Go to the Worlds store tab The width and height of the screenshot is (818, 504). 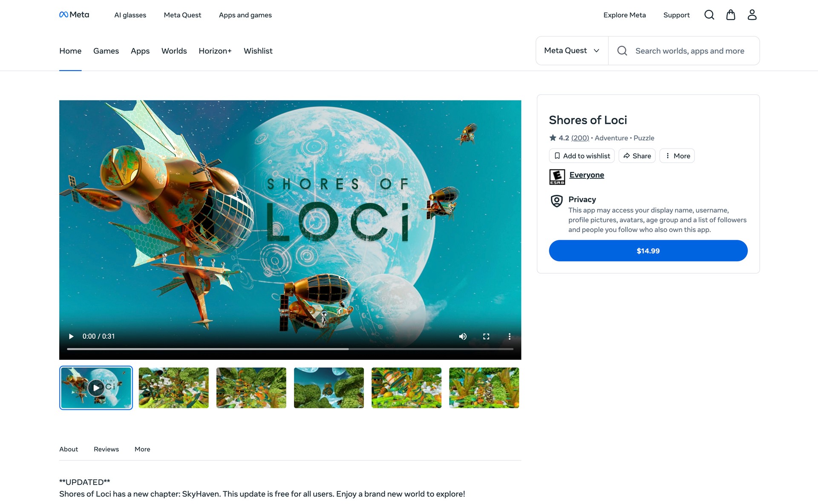tap(174, 51)
